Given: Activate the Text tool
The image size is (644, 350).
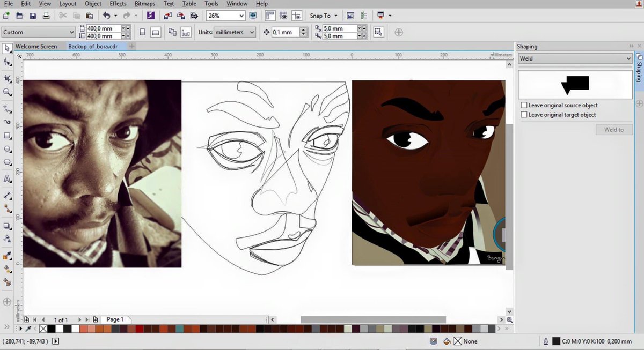Looking at the screenshot, I should (8, 178).
